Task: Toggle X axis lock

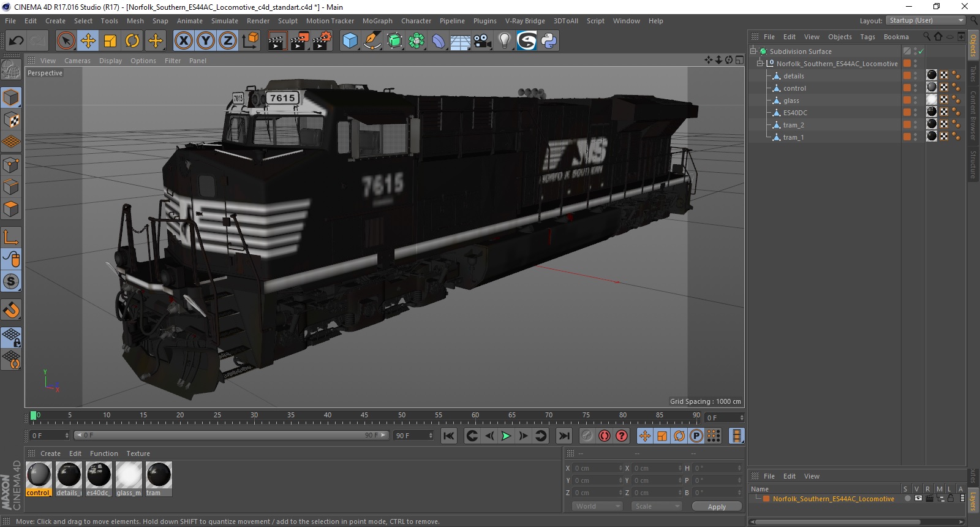Action: coord(183,41)
